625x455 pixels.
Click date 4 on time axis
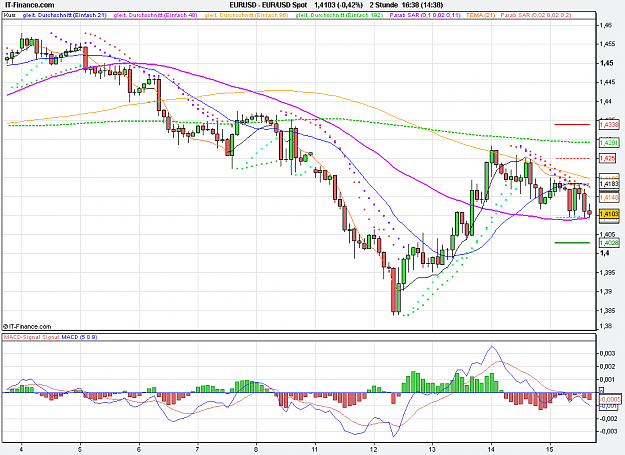(22, 449)
